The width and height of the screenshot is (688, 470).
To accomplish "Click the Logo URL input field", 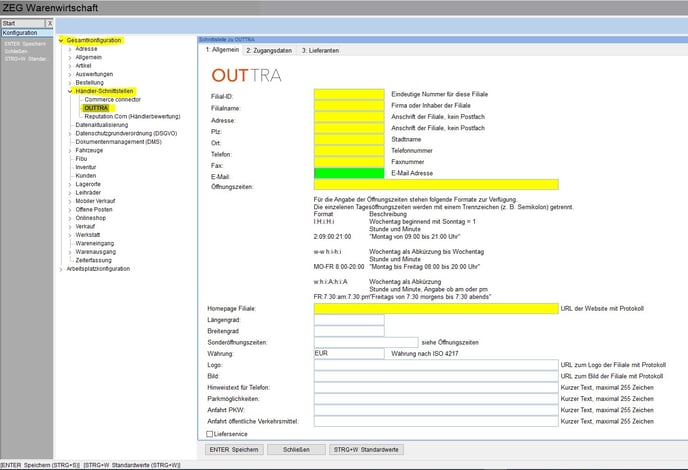I will [x=436, y=365].
